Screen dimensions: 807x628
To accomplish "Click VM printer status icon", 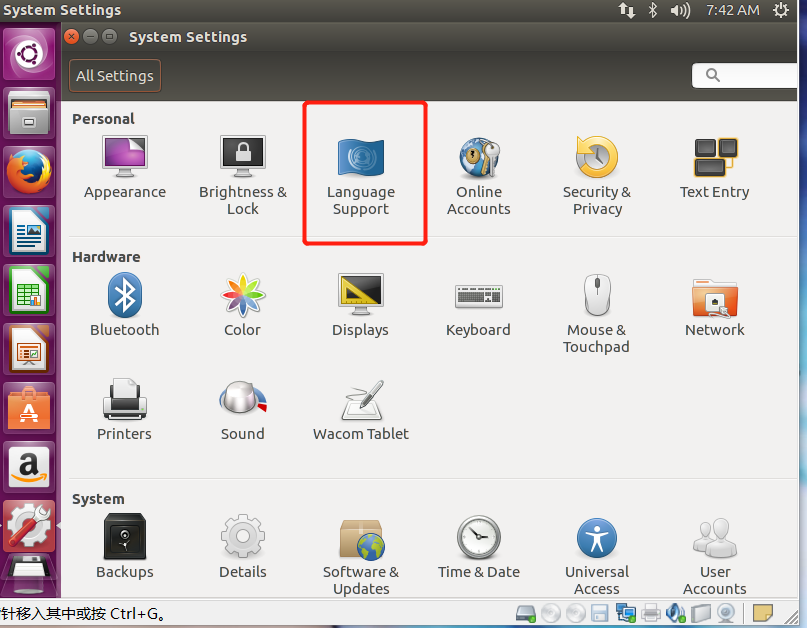I will point(651,613).
